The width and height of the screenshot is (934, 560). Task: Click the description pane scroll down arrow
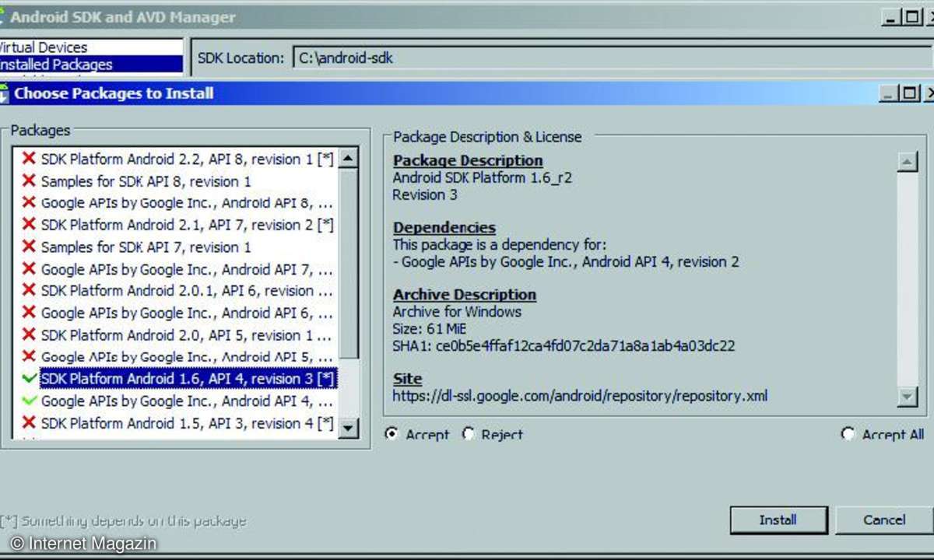pyautogui.click(x=907, y=396)
